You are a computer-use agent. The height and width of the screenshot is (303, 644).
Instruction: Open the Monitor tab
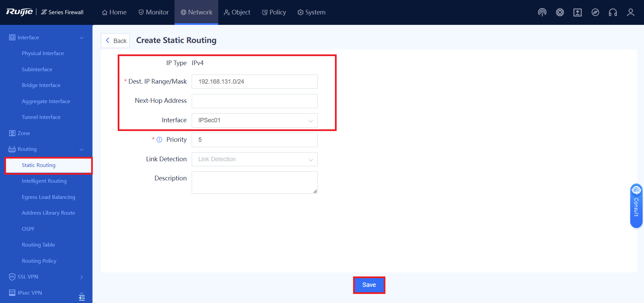154,12
